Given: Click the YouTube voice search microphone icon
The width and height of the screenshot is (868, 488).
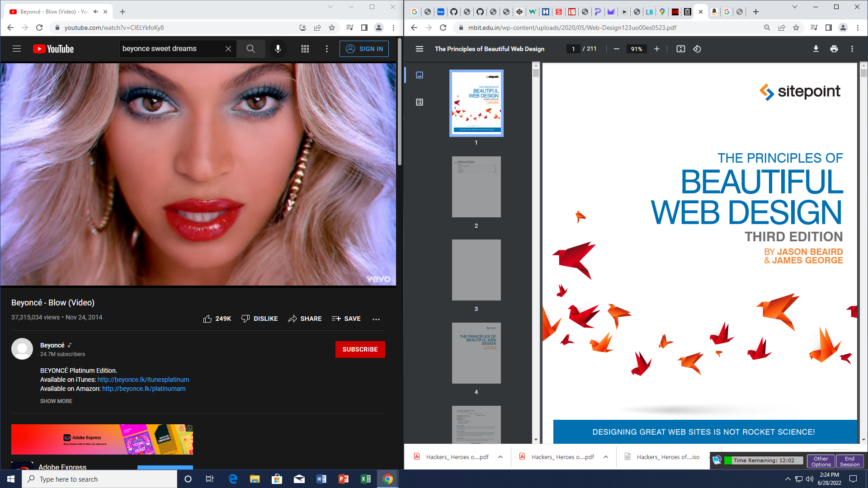Looking at the screenshot, I should (278, 49).
